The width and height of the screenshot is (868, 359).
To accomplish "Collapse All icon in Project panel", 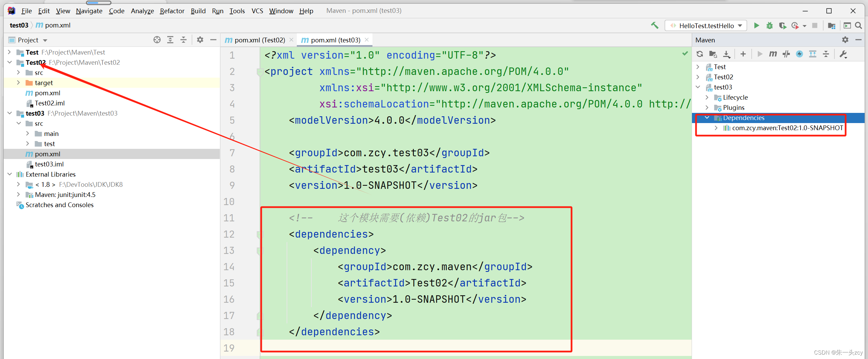I will click(x=184, y=40).
